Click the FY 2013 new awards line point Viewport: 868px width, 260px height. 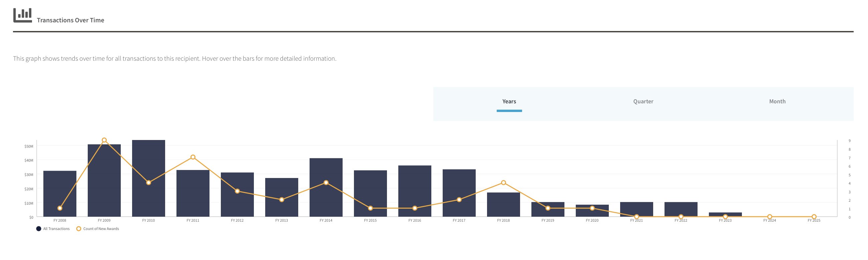click(x=282, y=200)
